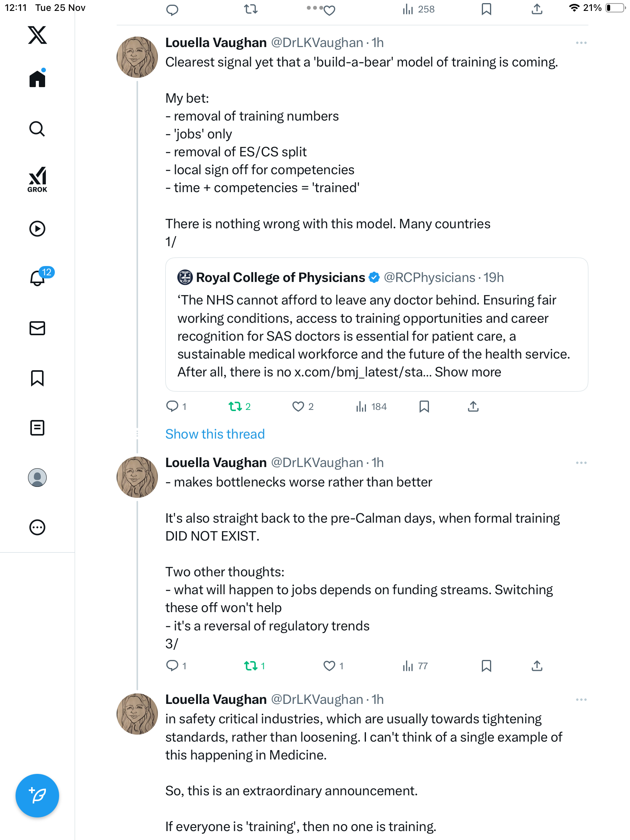This screenshot has width=630, height=840.
Task: Open the sidebar Bookmarks page
Action: click(x=37, y=378)
